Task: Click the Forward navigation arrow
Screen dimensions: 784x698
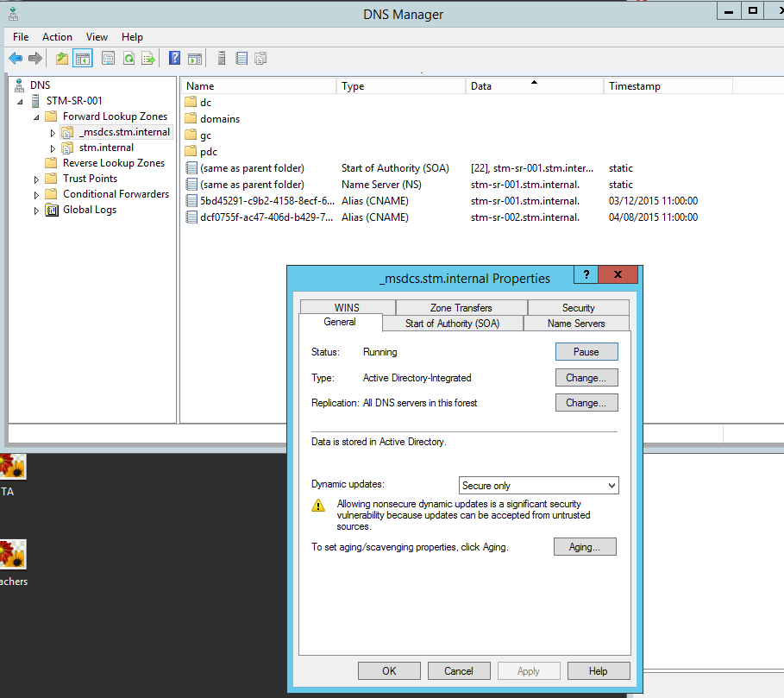Action: click(33, 58)
